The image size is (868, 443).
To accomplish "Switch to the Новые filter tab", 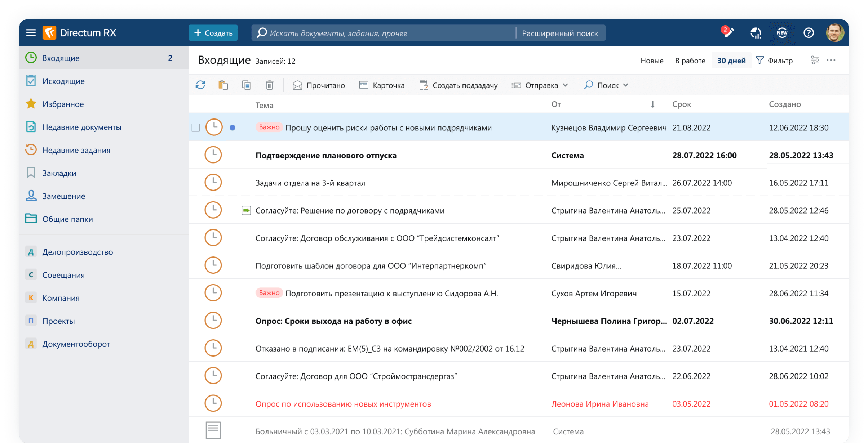I will coord(652,61).
